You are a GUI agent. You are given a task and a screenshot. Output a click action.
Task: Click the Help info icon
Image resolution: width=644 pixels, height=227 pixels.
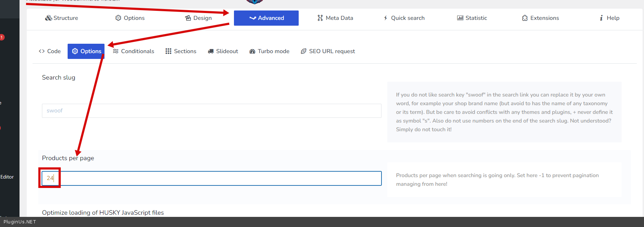point(601,18)
